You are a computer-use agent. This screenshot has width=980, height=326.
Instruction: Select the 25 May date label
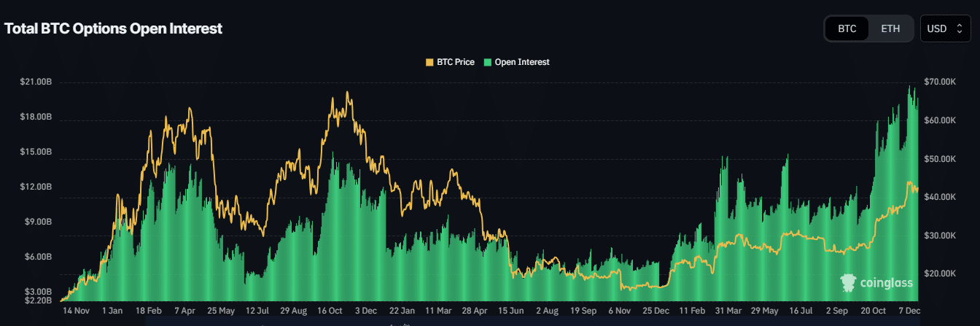(221, 311)
